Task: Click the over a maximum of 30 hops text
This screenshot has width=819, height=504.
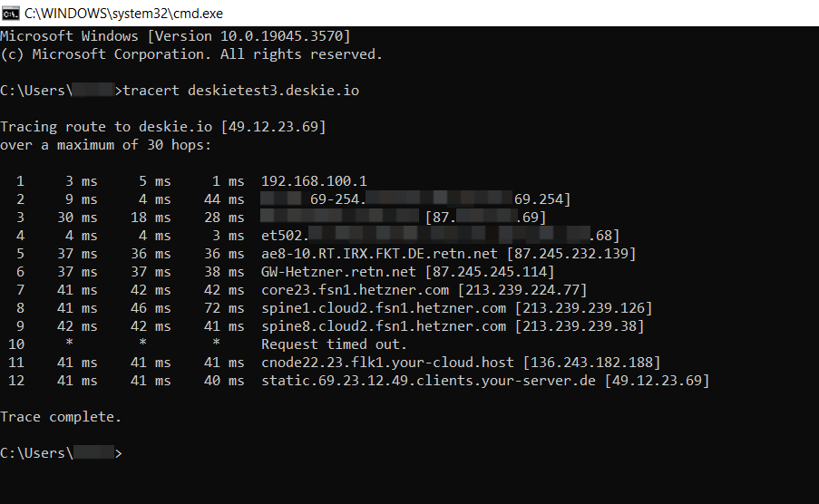Action: (105, 145)
